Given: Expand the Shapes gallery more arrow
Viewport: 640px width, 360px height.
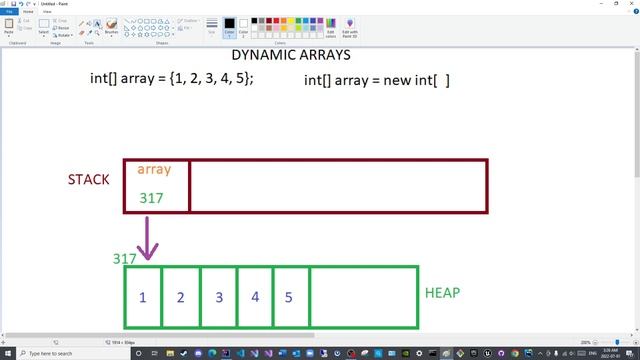Looking at the screenshot, I should (173, 35).
